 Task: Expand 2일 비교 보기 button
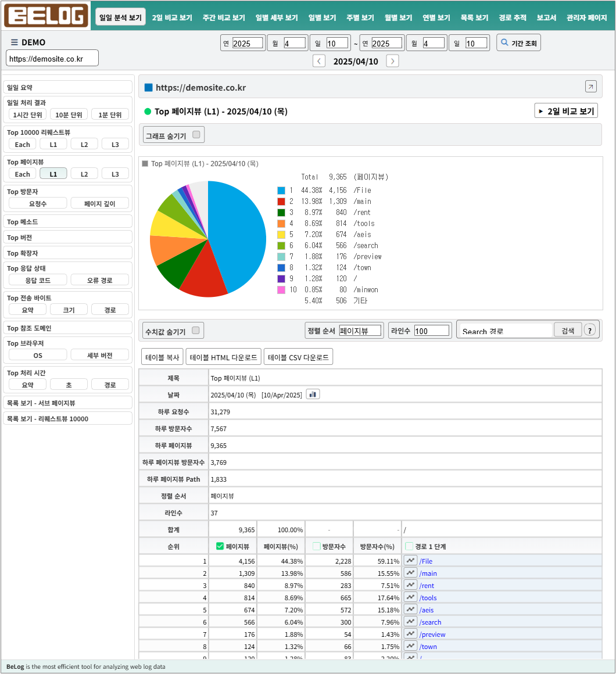tap(566, 111)
